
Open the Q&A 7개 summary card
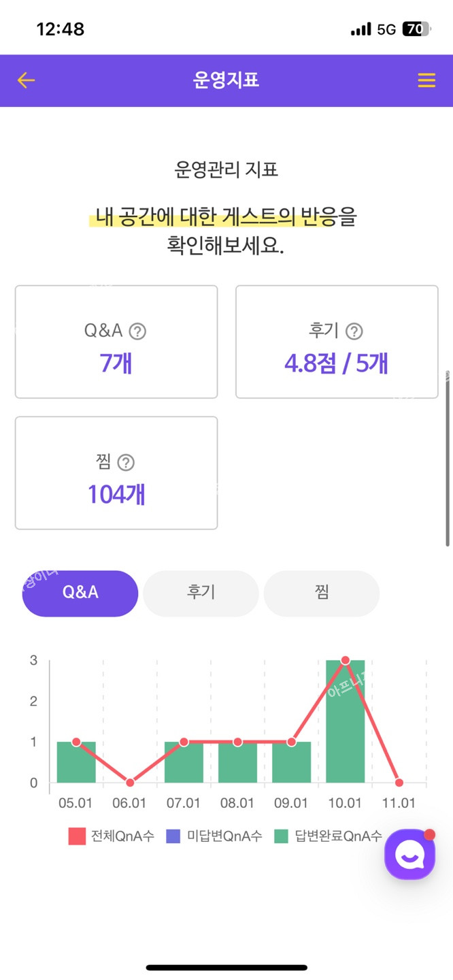pos(116,342)
